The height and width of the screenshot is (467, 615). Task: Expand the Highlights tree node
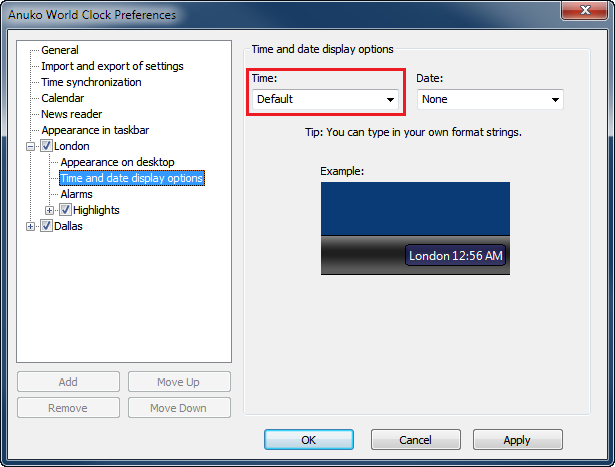coord(49,211)
